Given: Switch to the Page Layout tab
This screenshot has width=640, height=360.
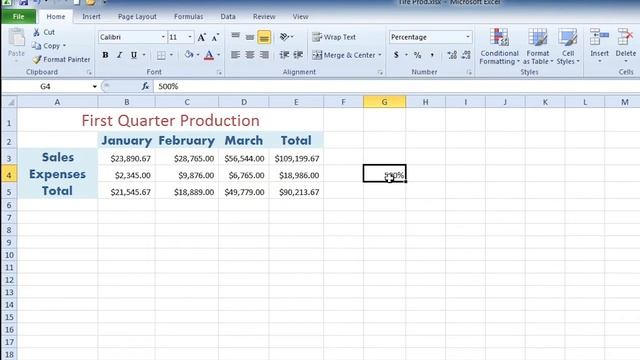Looking at the screenshot, I should tap(137, 17).
